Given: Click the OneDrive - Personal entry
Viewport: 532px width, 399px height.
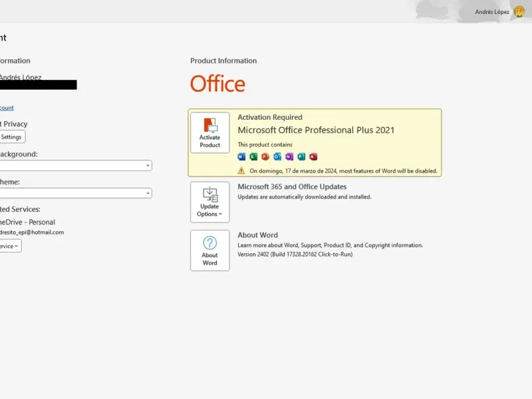Looking at the screenshot, I should click(x=27, y=222).
